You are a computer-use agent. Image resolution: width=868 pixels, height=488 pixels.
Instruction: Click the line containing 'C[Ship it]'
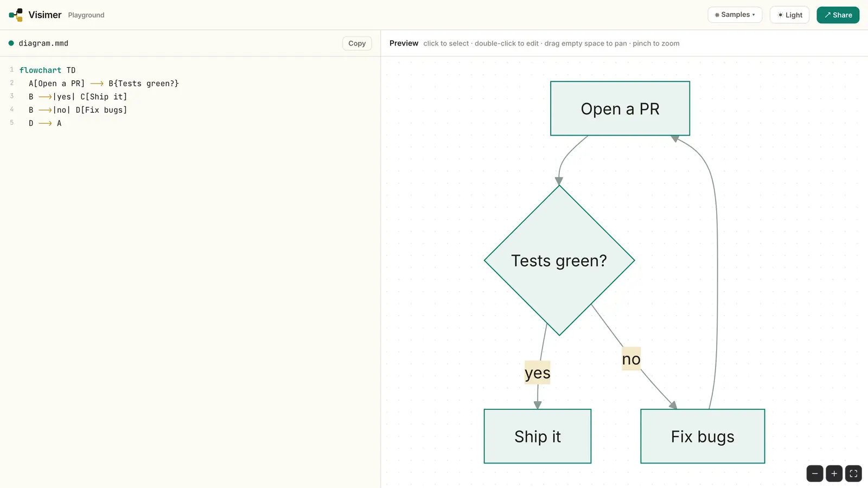click(x=78, y=97)
